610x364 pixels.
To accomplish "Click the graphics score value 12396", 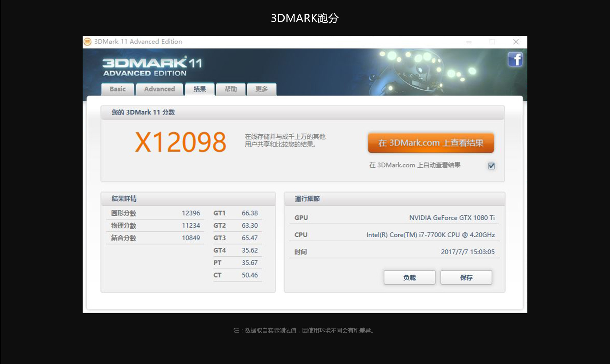I will coord(191,213).
